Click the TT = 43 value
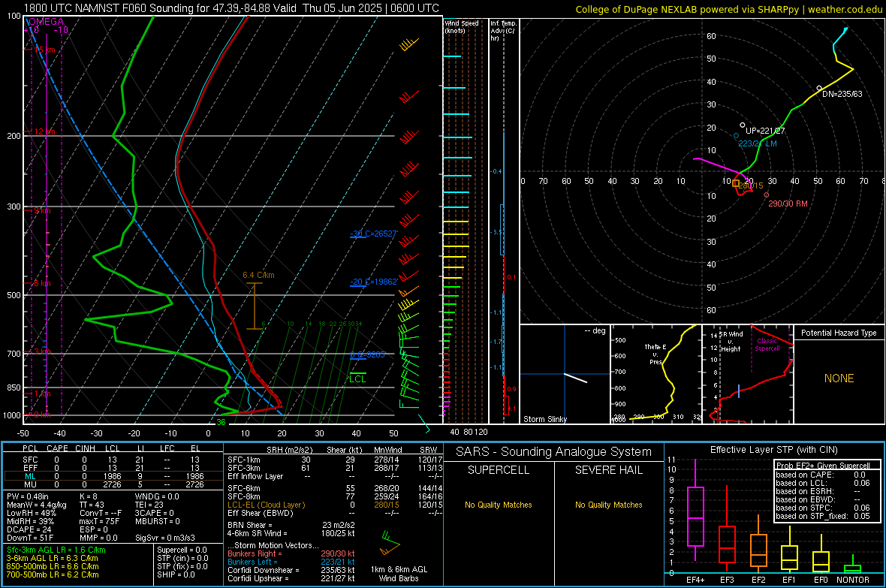This screenshot has height=588, width=886. [x=92, y=505]
